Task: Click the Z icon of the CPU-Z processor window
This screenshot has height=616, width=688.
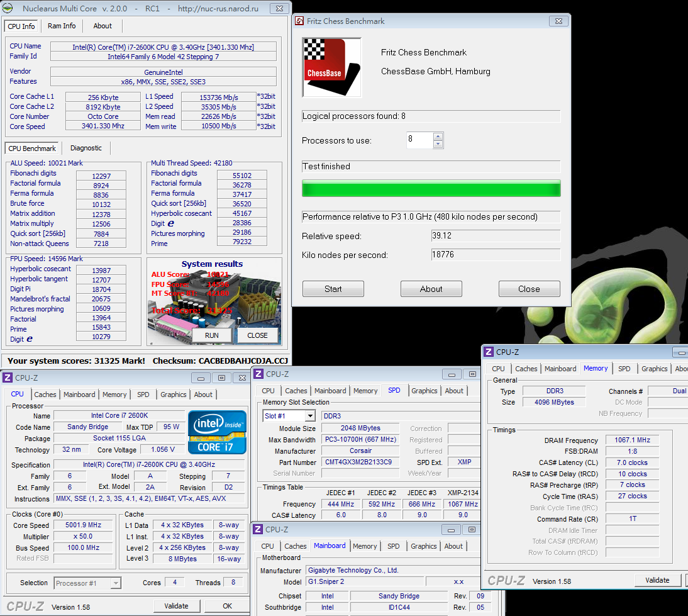Action: click(8, 378)
